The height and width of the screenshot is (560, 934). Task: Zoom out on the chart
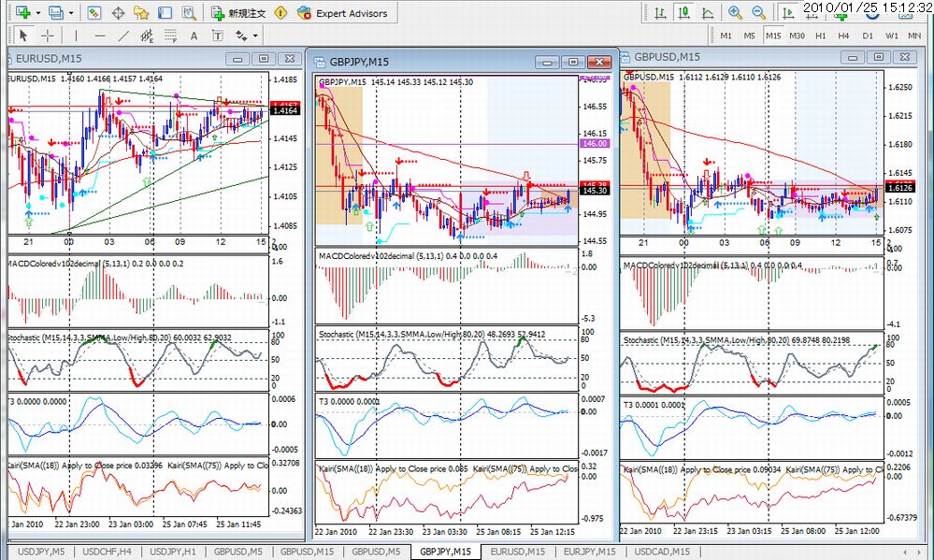(758, 12)
